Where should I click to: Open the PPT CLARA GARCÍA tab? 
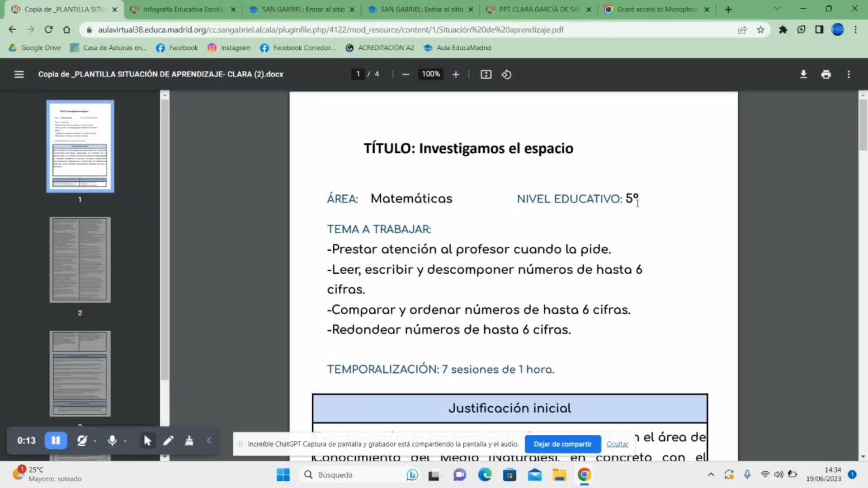pyautogui.click(x=538, y=9)
